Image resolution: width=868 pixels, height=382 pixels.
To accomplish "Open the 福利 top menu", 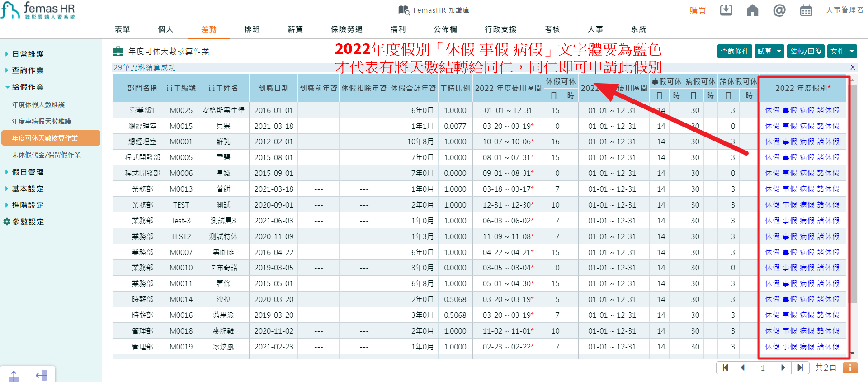I will click(398, 29).
